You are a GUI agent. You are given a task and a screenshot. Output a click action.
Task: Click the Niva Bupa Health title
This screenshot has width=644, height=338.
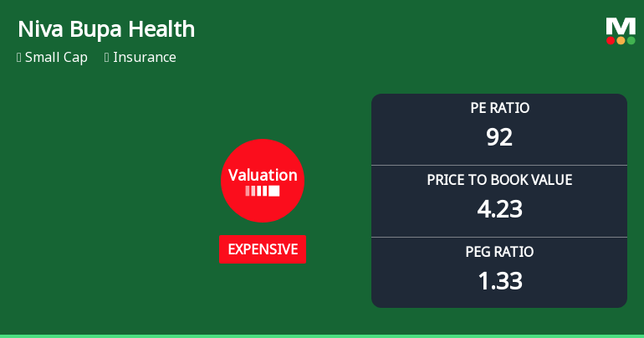click(106, 29)
